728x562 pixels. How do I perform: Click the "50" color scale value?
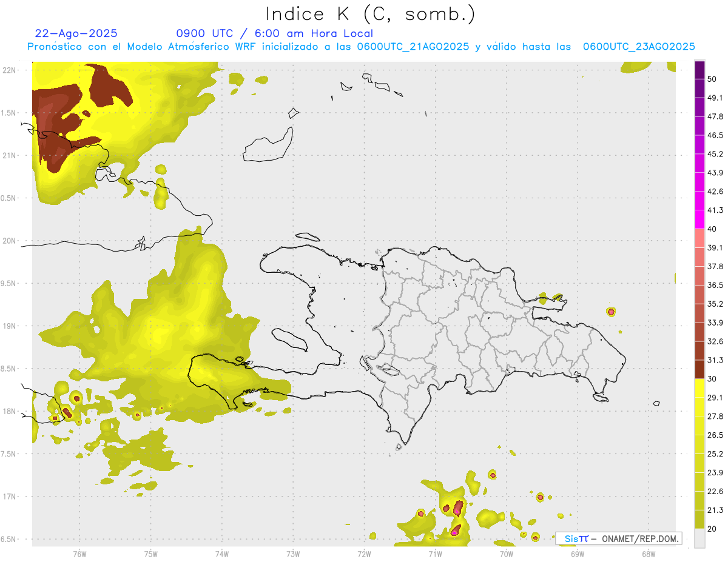(713, 79)
